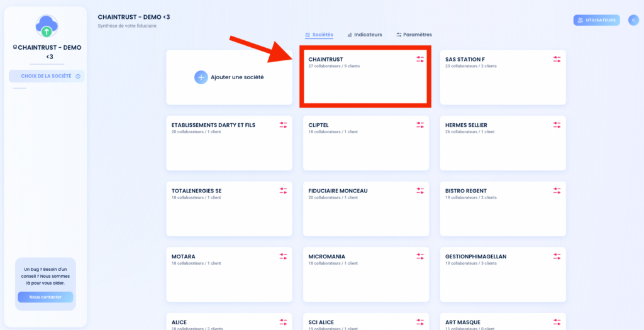The height and width of the screenshot is (330, 644).
Task: Open the user avatar 'C' menu
Action: 633,20
